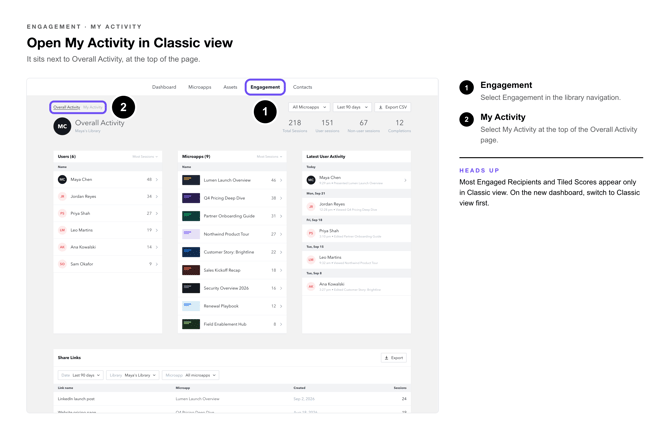Open the Last 90 days dropdown near Export CSV
Image resolution: width=670 pixels, height=430 pixels.
pos(352,107)
